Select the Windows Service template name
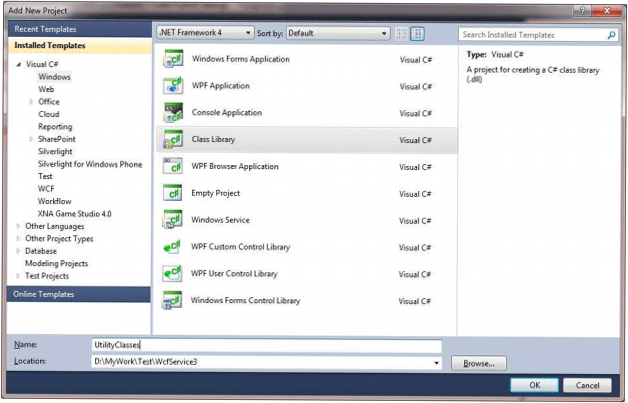Viewport: 628px width, 403px height. coord(220,220)
